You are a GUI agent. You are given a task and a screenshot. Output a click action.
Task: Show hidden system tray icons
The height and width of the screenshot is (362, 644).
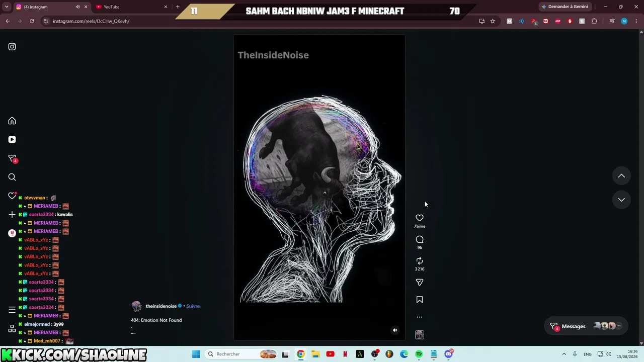pyautogui.click(x=564, y=354)
